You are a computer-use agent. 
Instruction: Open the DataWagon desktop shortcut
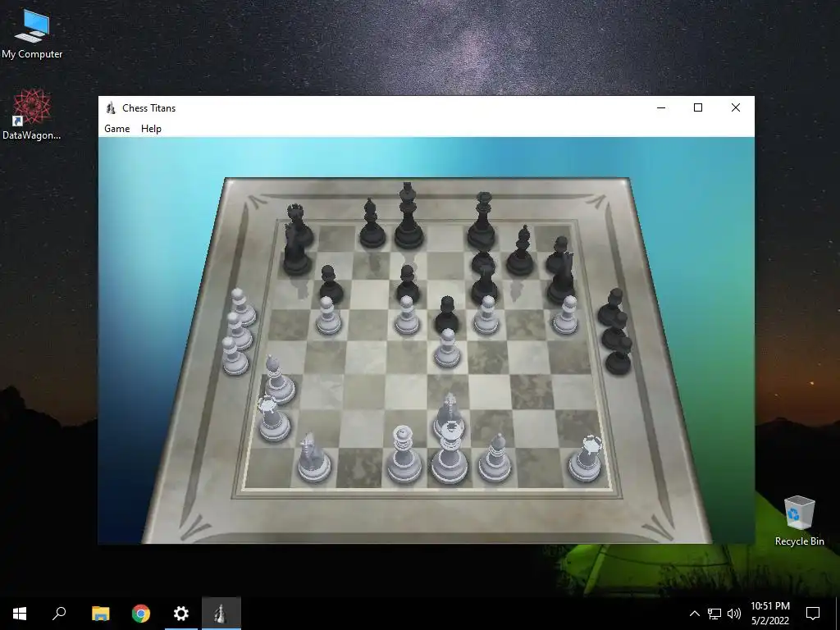click(x=32, y=115)
